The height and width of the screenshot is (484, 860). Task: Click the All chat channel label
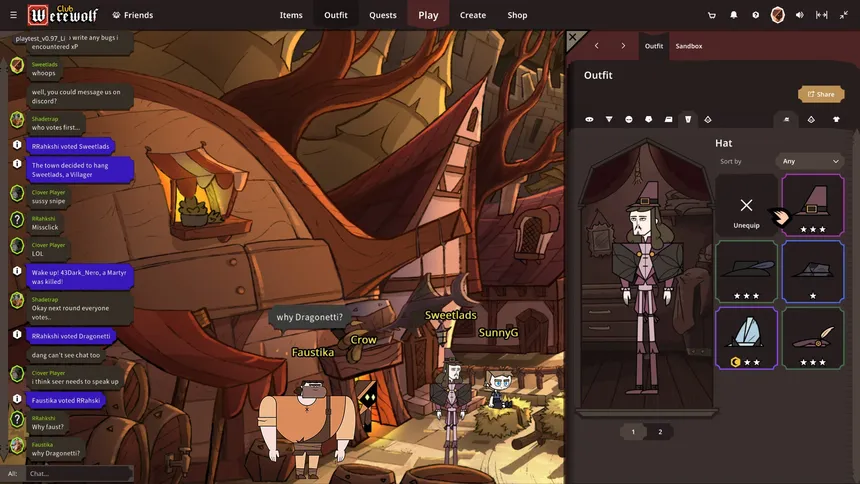pyautogui.click(x=13, y=474)
